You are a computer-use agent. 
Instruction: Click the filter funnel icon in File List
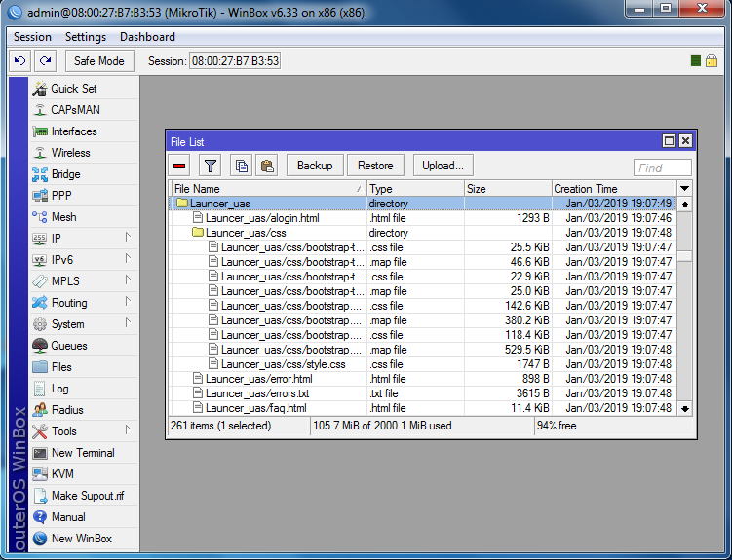(x=211, y=166)
